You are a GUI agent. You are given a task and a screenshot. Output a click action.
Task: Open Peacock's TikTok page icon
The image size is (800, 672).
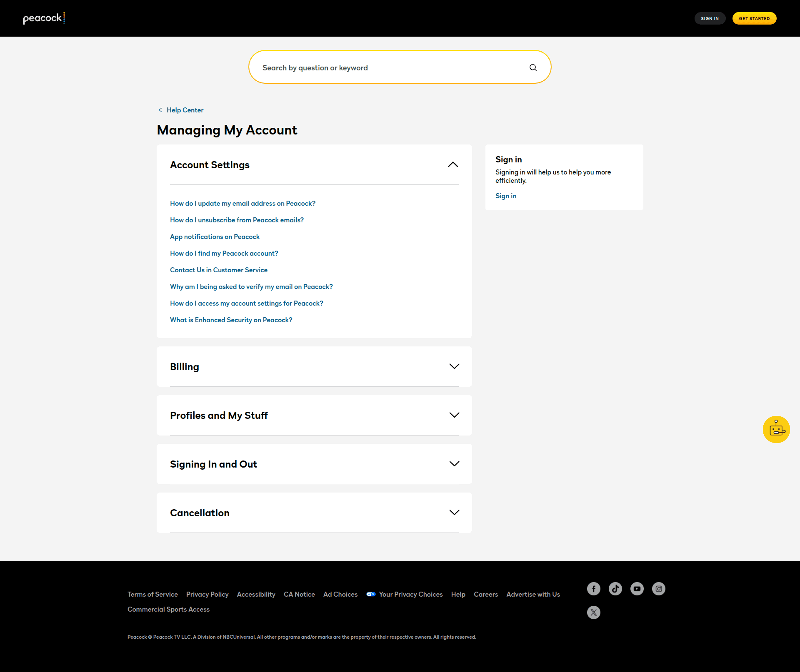615,589
